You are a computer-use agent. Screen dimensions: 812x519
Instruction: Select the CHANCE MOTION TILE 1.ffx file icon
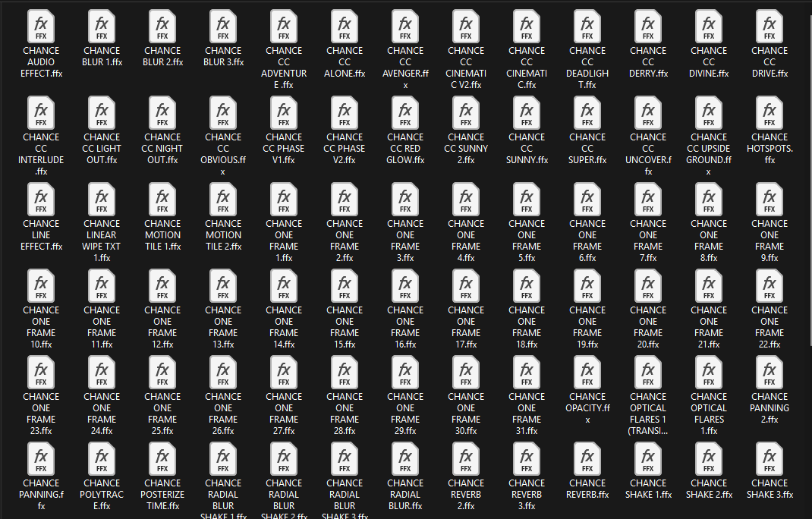162,199
